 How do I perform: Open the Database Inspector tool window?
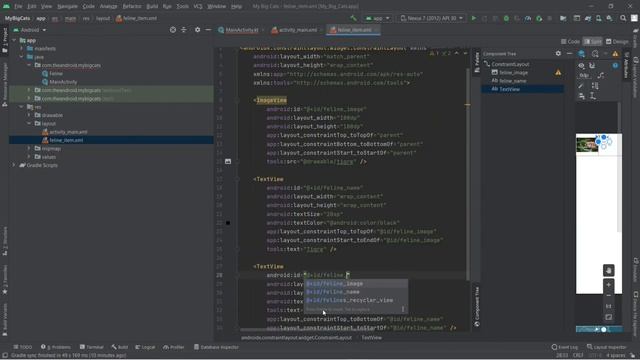click(216, 347)
